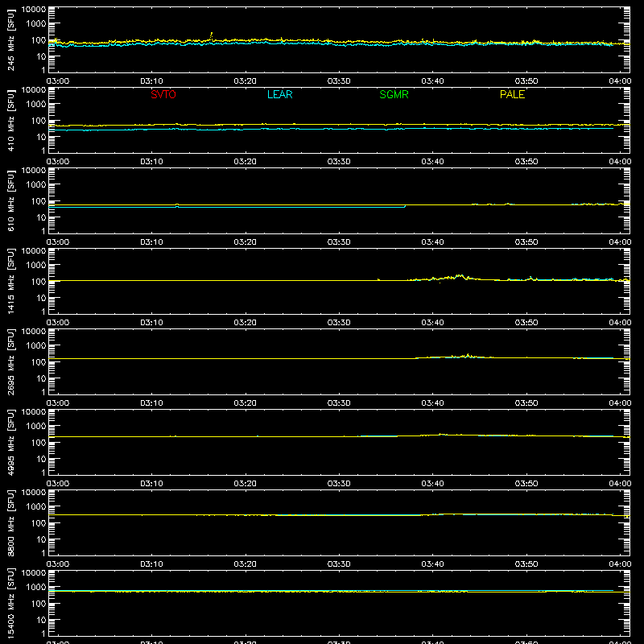Click the 04:00 time label under the 4995 MHz plot

(x=620, y=484)
